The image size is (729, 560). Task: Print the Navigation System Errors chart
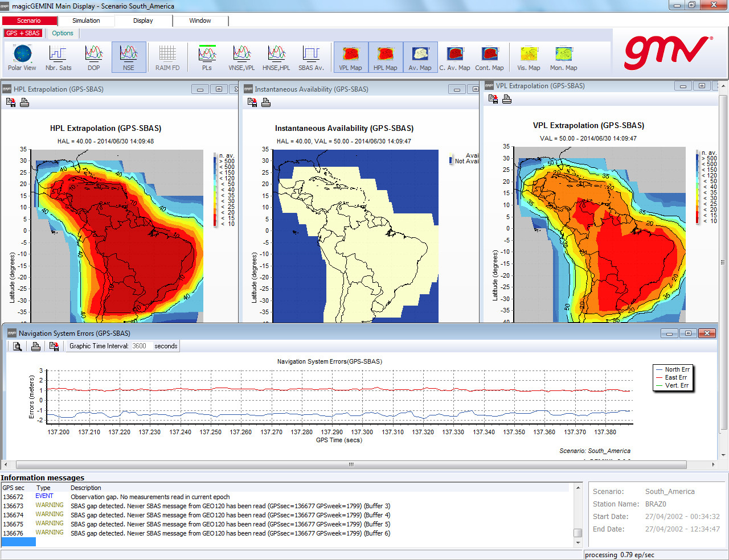pyautogui.click(x=36, y=346)
